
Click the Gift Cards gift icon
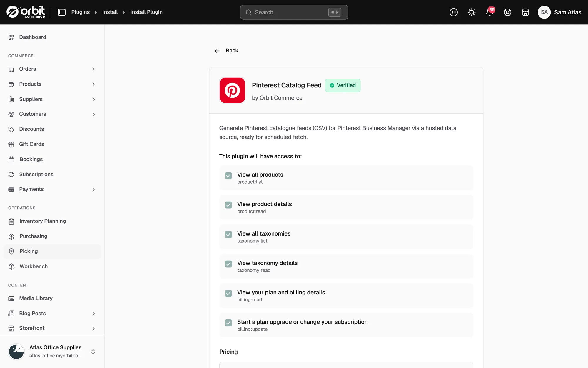[11, 144]
